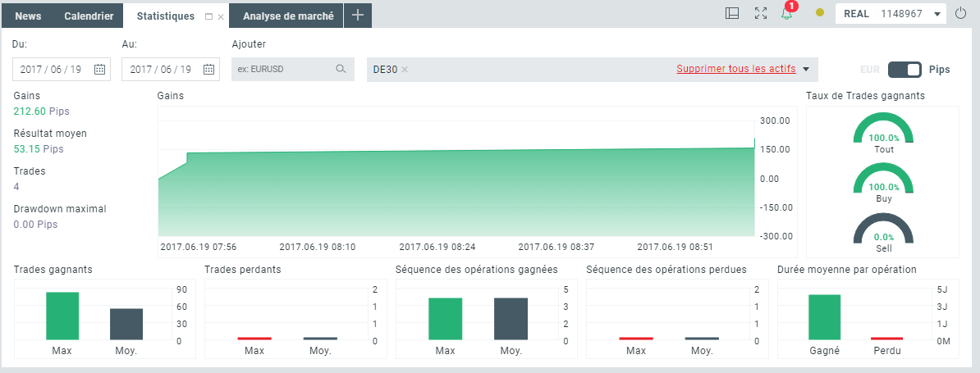Expand the assets list dropdown arrow
Image resolution: width=980 pixels, height=373 pixels.
tap(806, 69)
